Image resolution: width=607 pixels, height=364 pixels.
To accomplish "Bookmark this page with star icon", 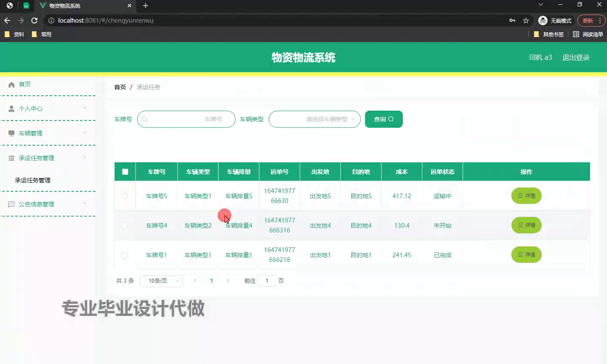I will [526, 20].
